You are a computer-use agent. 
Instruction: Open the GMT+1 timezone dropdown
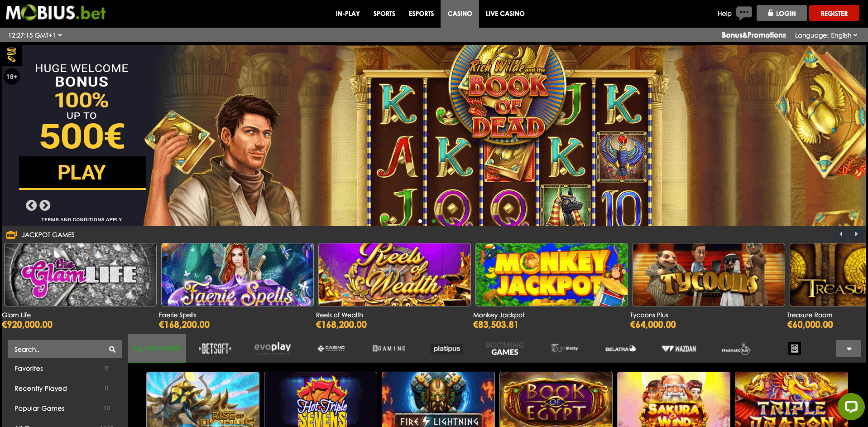35,35
